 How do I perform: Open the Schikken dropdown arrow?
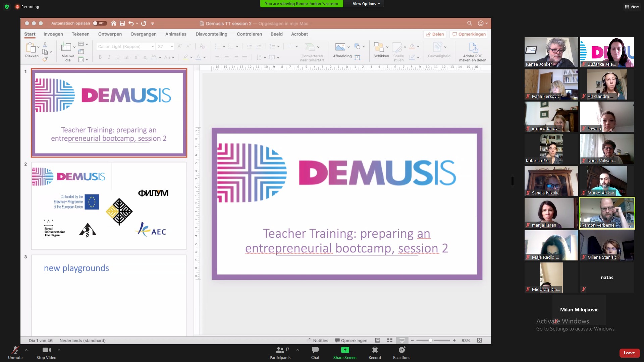coord(387,47)
